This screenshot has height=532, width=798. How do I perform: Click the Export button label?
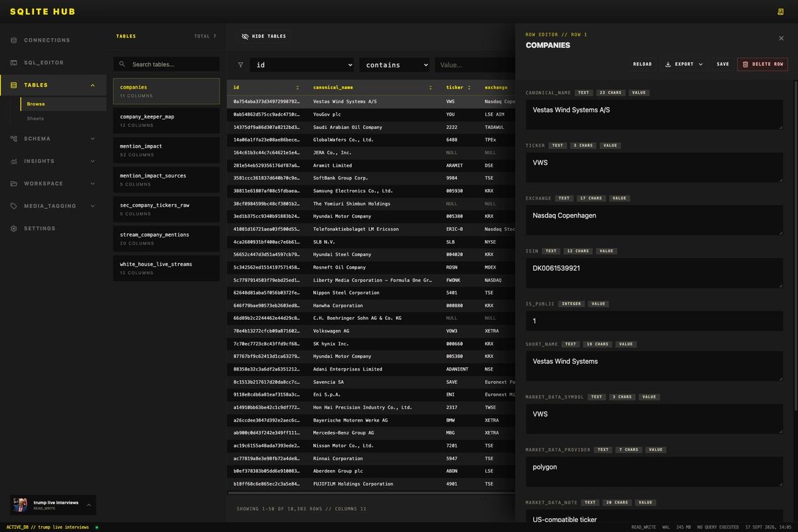[x=684, y=65]
